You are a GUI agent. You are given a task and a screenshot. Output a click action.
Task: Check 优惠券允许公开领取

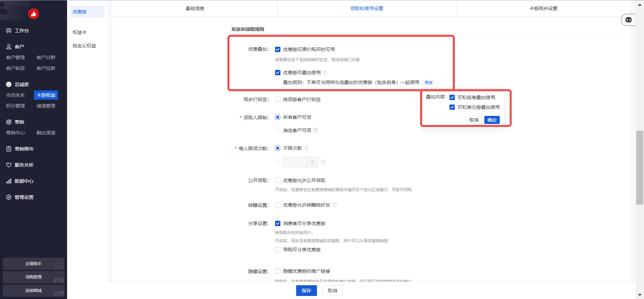click(x=278, y=180)
